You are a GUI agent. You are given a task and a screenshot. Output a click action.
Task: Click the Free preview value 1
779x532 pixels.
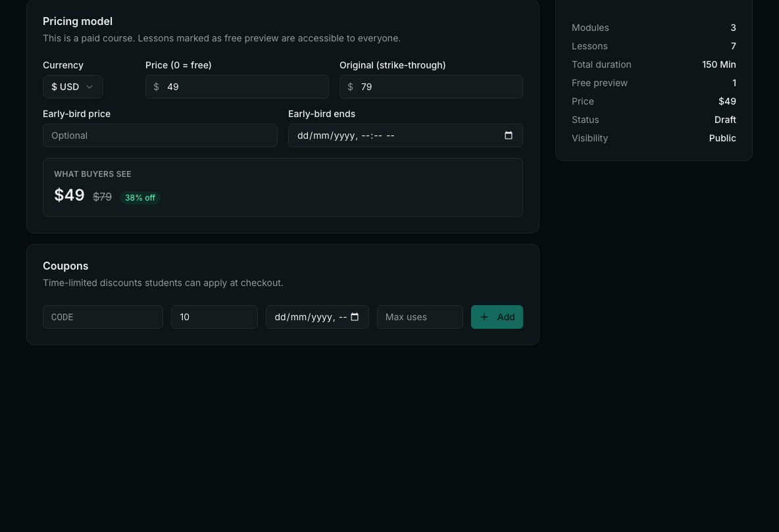[734, 83]
